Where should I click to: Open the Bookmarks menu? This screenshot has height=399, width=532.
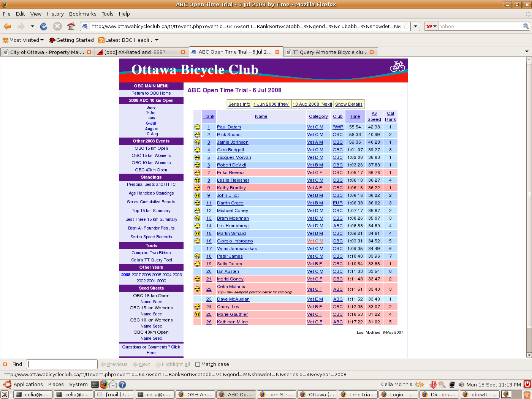click(82, 14)
